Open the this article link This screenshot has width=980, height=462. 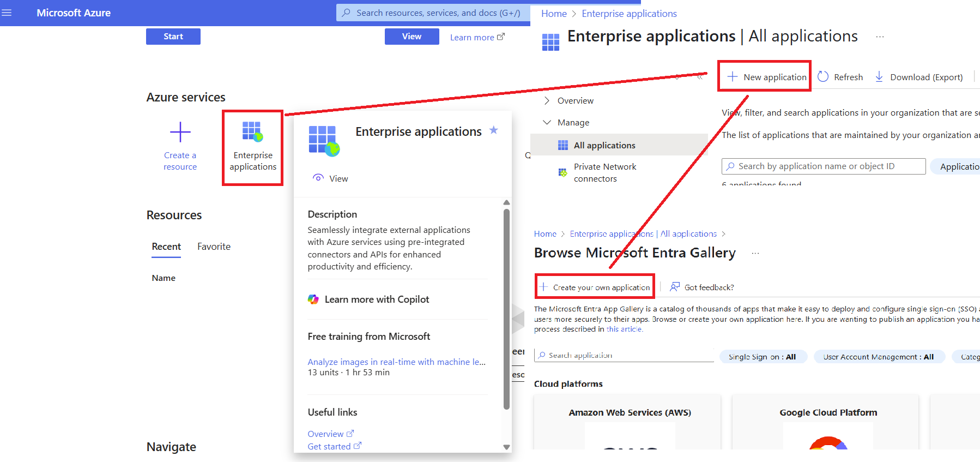(625, 329)
